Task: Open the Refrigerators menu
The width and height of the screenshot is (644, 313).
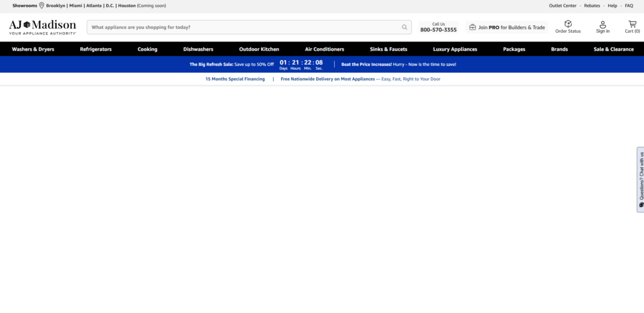Action: 96,49
